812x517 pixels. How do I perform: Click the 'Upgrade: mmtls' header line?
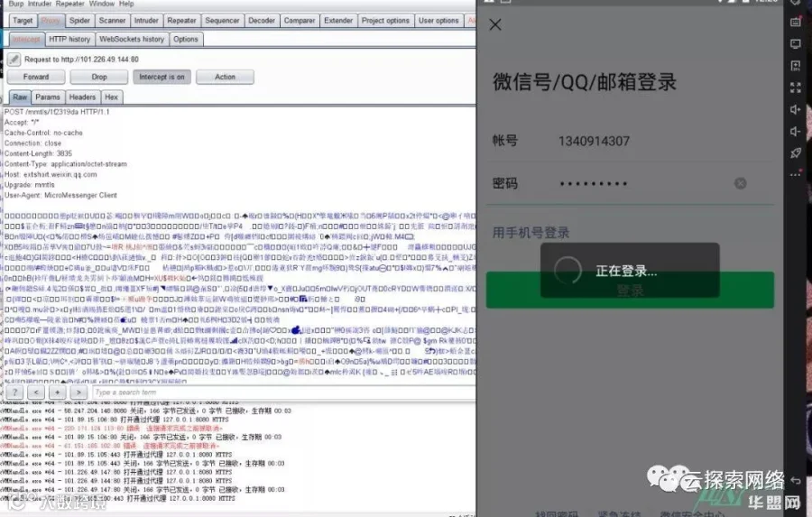click(30, 185)
